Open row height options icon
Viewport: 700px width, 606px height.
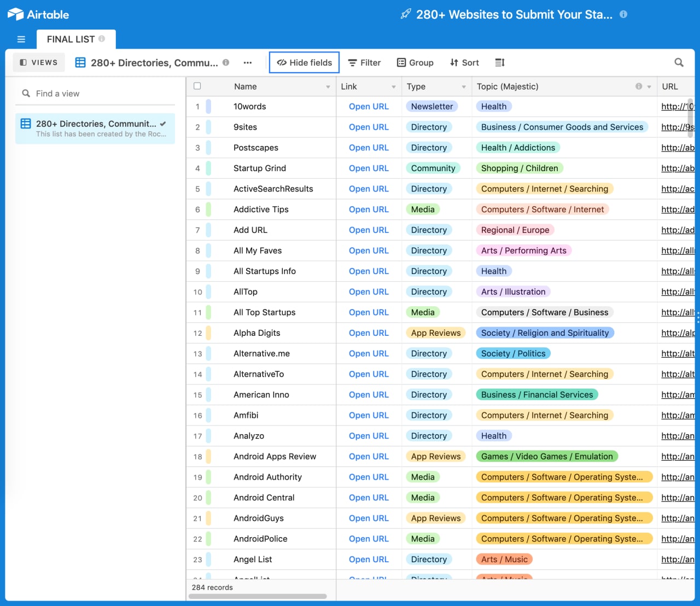coord(500,62)
